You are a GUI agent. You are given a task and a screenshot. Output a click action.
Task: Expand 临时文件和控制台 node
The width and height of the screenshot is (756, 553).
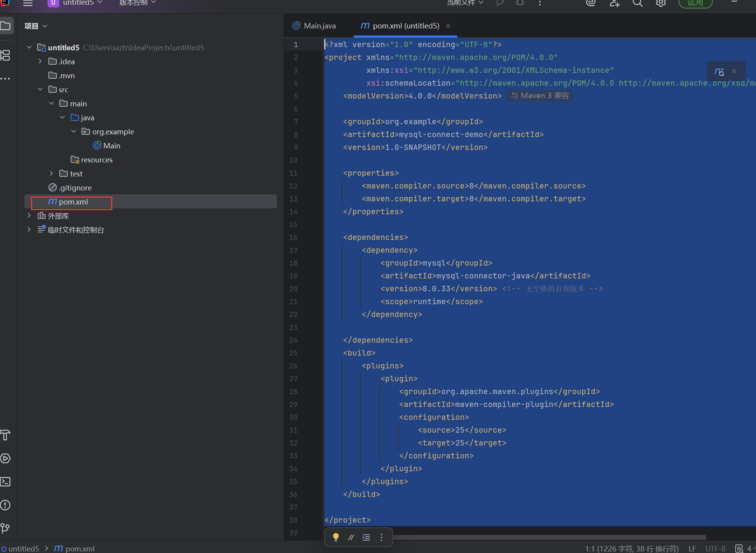coord(29,229)
